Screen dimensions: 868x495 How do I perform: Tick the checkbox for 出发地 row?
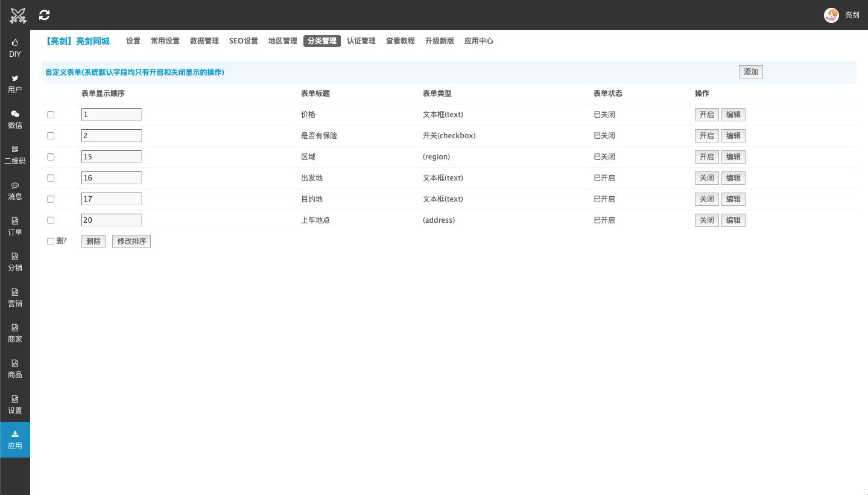51,178
